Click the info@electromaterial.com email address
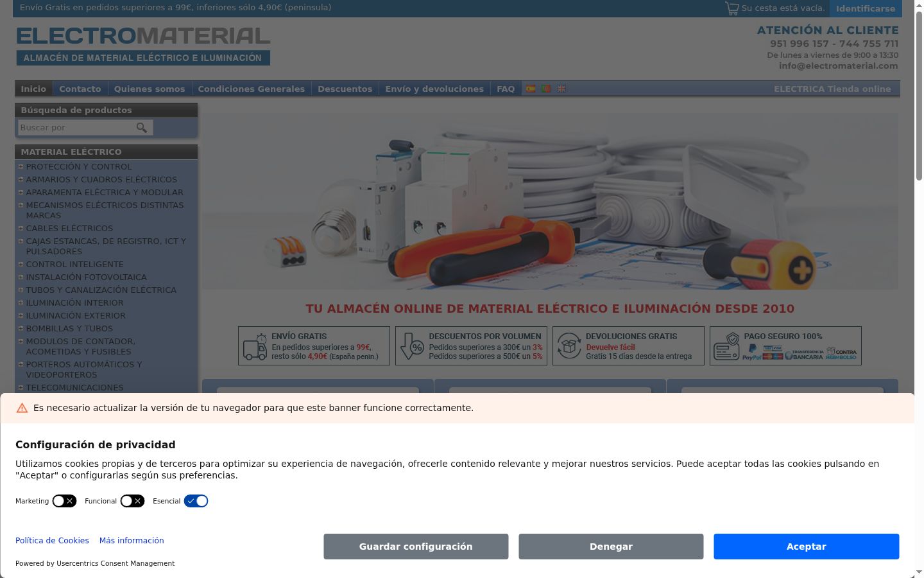This screenshot has height=578, width=924. pyautogui.click(x=839, y=66)
